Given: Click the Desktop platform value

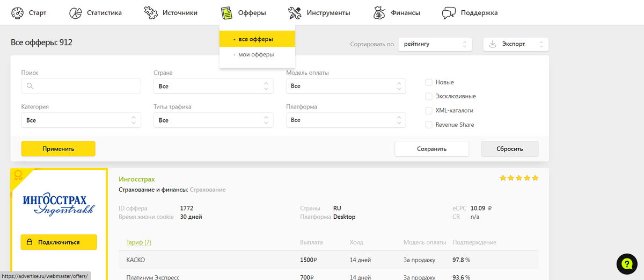Looking at the screenshot, I should pos(344,217).
